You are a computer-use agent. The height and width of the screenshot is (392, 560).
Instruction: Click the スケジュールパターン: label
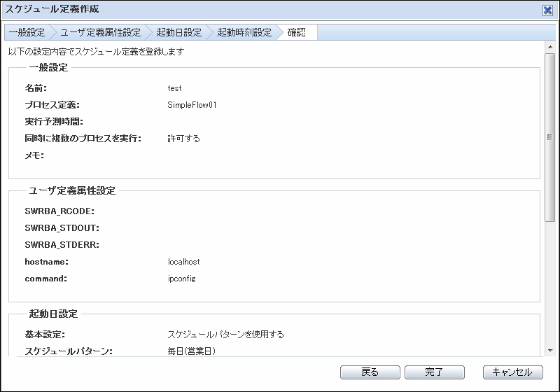(x=69, y=351)
